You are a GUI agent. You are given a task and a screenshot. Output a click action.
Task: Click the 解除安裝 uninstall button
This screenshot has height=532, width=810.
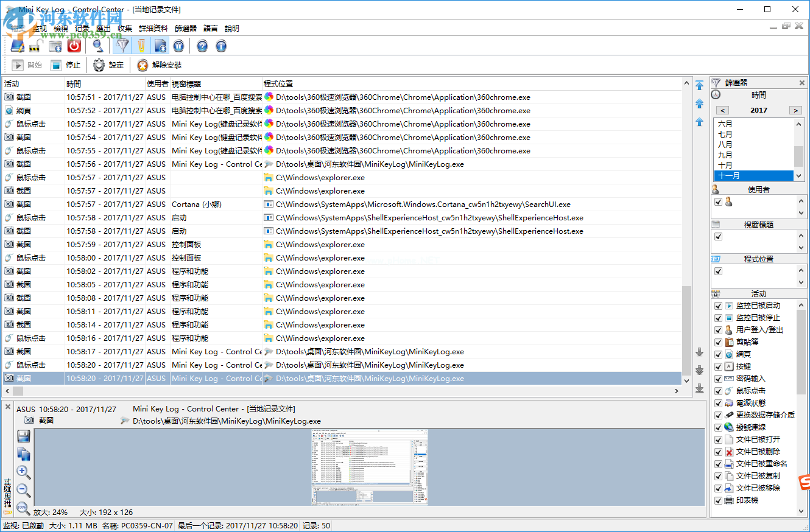click(159, 65)
